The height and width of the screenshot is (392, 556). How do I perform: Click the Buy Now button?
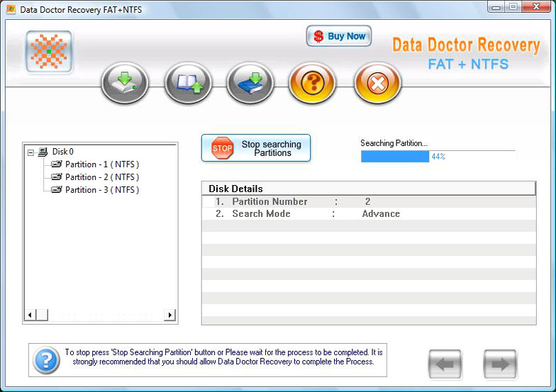(339, 35)
